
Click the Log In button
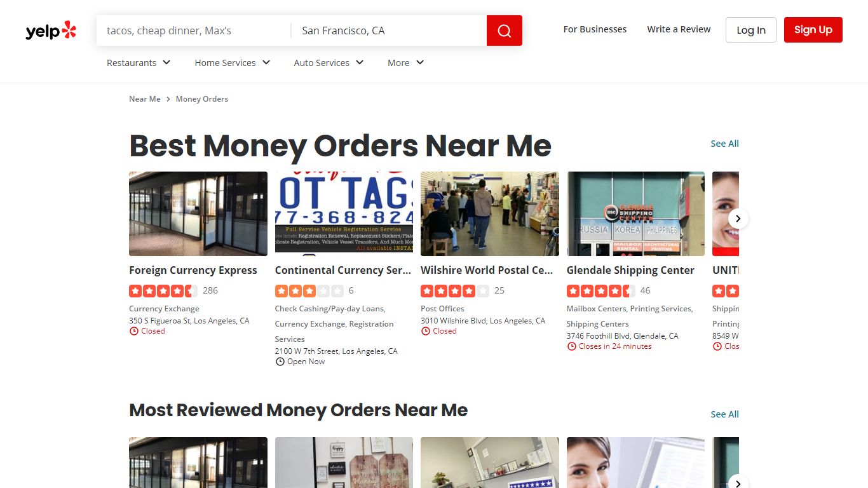(x=751, y=30)
